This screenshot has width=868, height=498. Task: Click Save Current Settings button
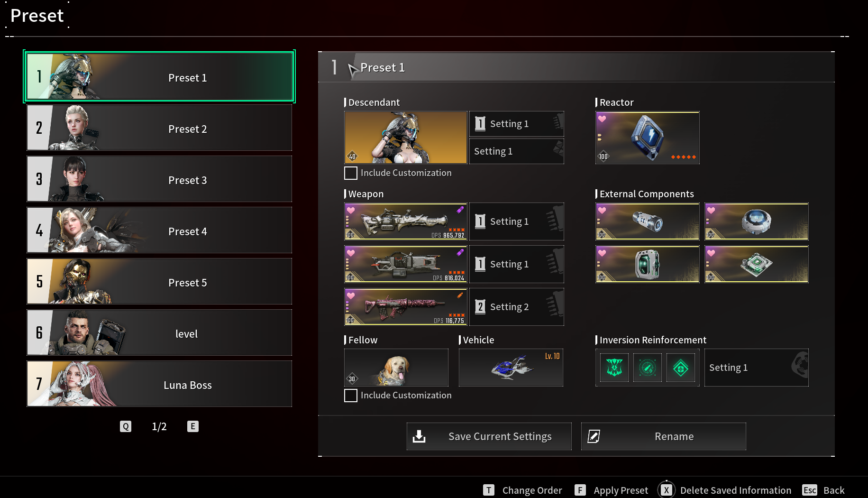pyautogui.click(x=489, y=436)
